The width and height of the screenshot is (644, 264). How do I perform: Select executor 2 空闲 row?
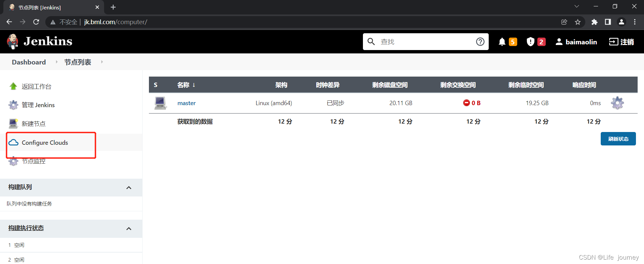71,259
